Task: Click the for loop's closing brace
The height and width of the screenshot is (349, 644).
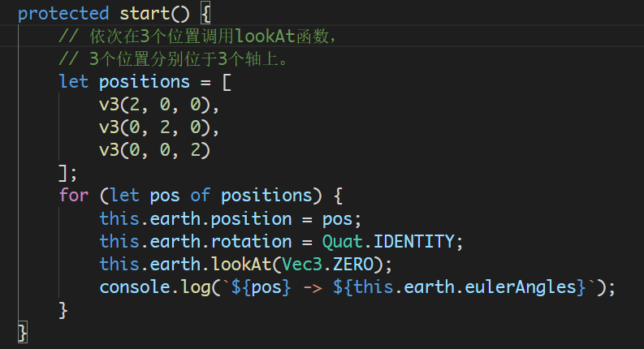Action: [x=64, y=310]
